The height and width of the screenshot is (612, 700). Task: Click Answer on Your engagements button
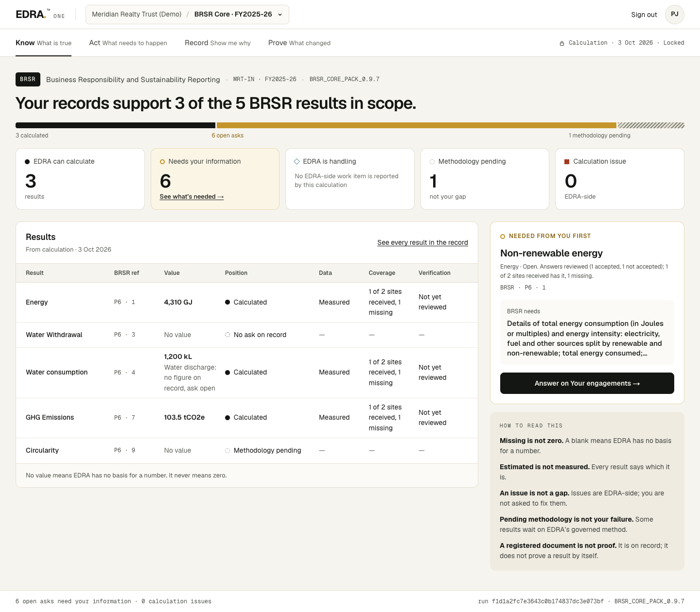click(587, 383)
